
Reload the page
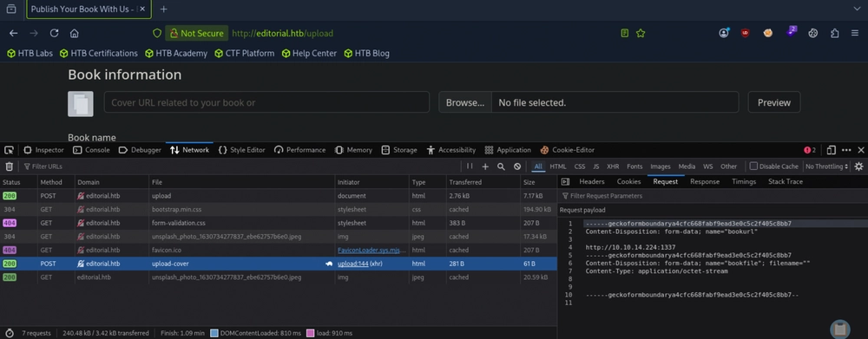tap(54, 33)
